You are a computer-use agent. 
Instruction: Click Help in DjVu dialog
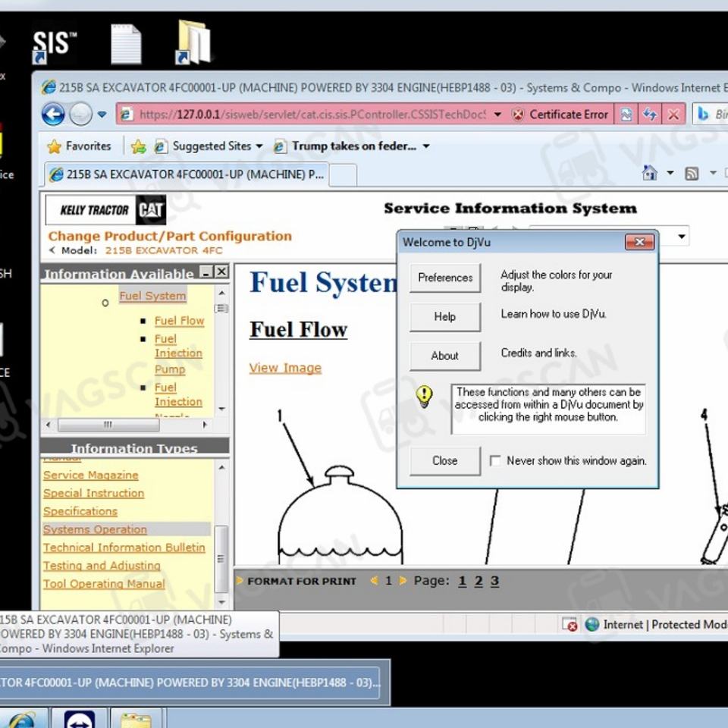pyautogui.click(x=445, y=317)
